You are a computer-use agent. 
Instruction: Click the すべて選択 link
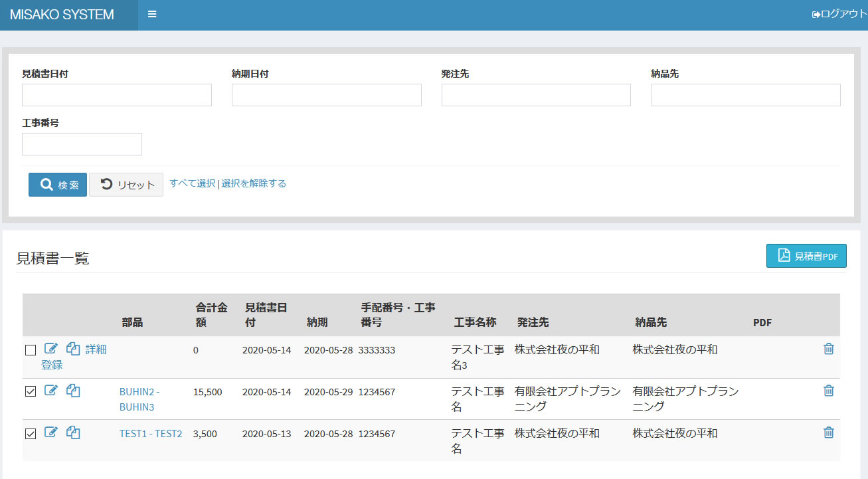click(x=192, y=183)
